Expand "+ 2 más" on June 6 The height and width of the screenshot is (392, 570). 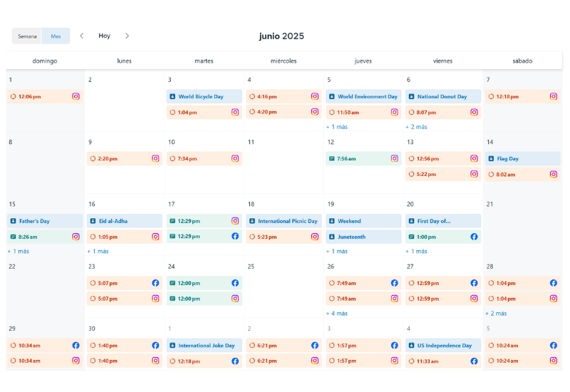[417, 127]
